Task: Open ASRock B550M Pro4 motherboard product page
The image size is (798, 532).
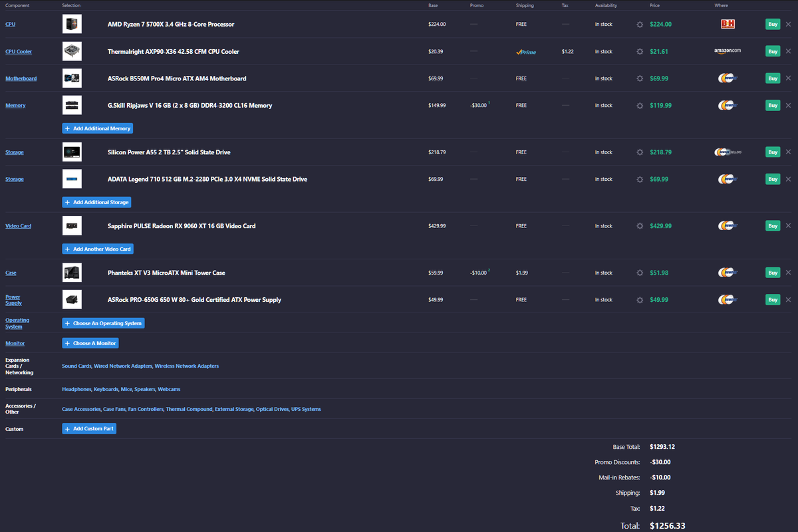Action: click(x=177, y=78)
